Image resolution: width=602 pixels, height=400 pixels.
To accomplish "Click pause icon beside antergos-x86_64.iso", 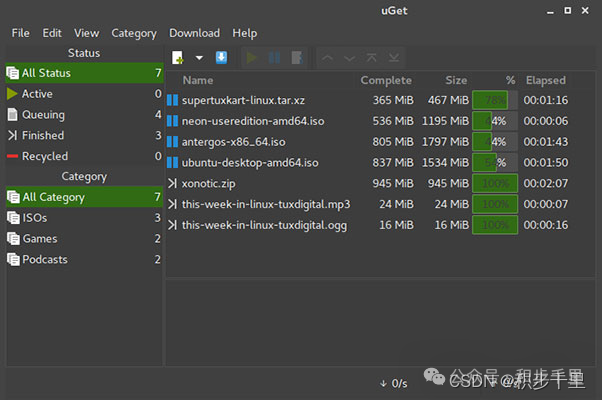I will [x=172, y=142].
